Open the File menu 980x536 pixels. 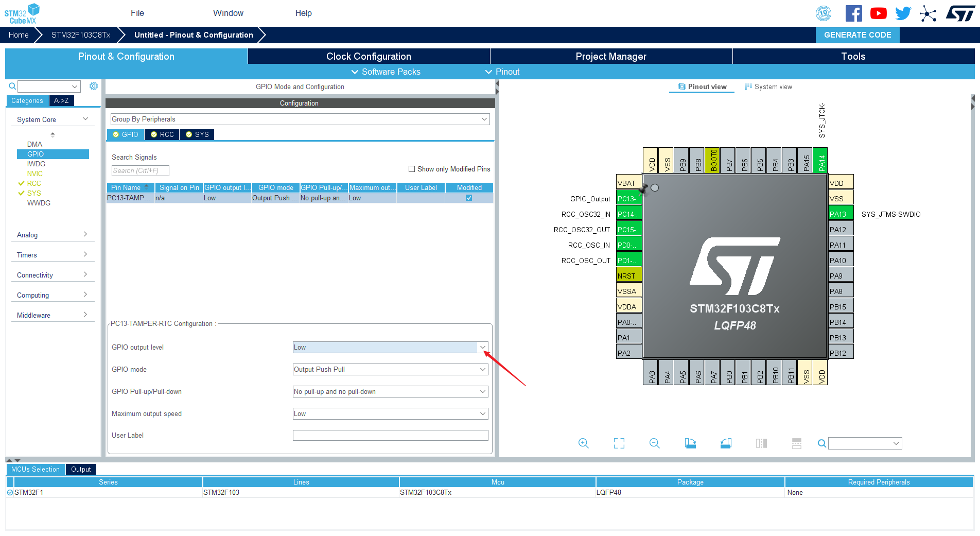tap(137, 13)
